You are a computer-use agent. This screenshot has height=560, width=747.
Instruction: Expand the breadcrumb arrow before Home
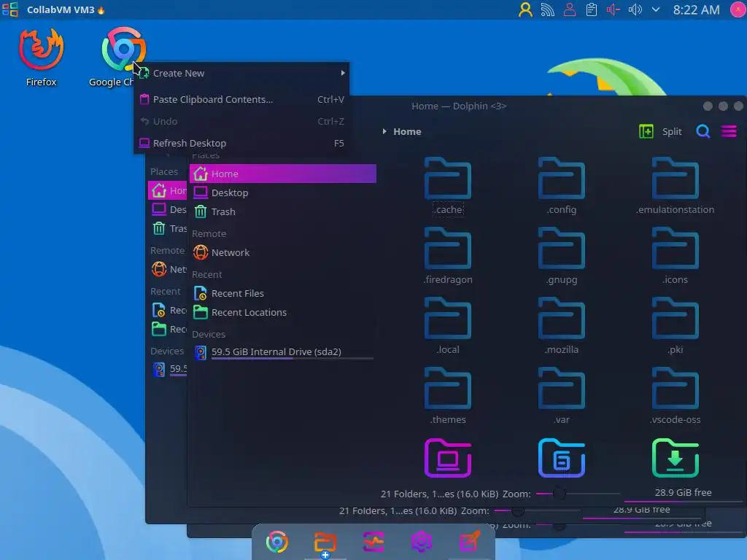pyautogui.click(x=384, y=131)
